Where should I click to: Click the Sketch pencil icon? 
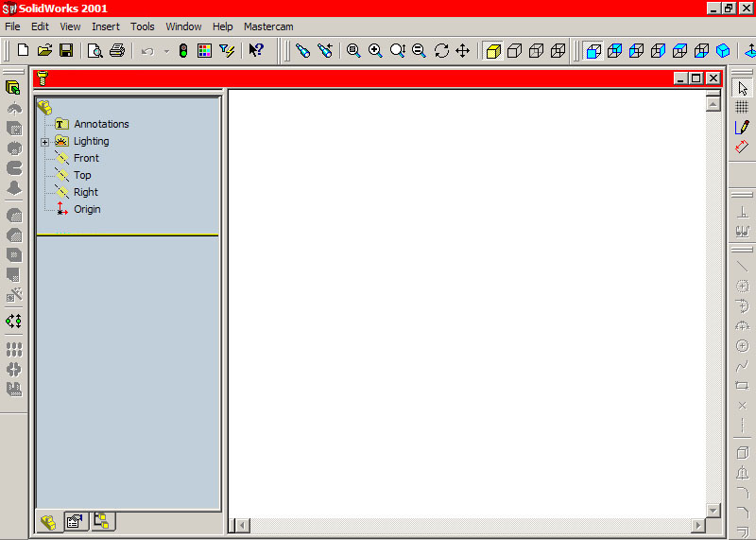point(742,127)
